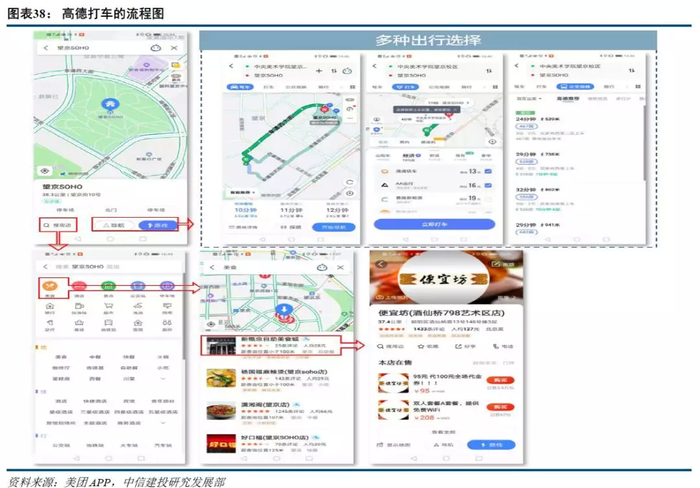Screen dimensions: 700x488
Task: Choose the 11分钟 driving route option
Action: pos(290,212)
